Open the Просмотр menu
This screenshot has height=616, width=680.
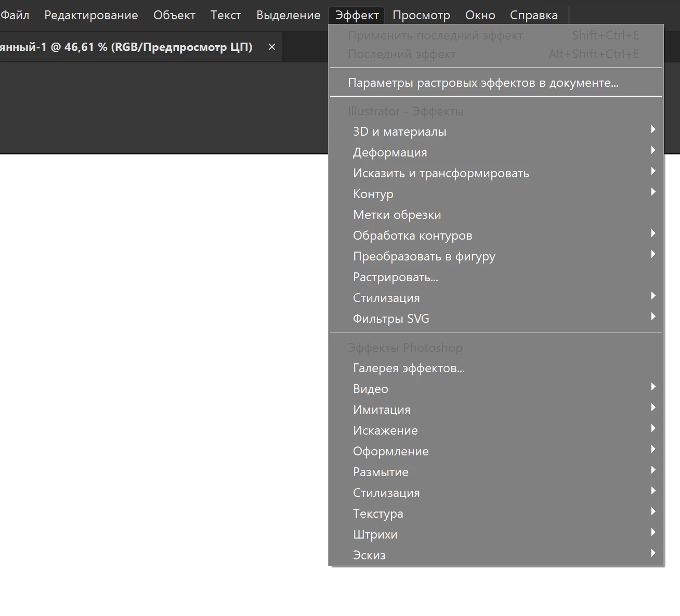point(421,15)
